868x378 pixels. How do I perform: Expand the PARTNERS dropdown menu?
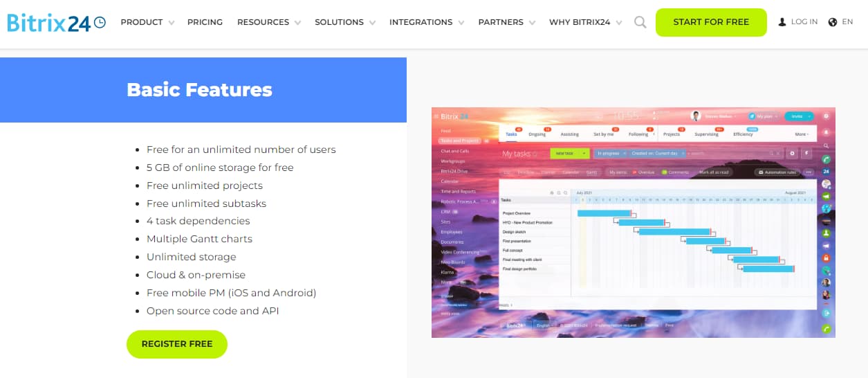tap(507, 22)
